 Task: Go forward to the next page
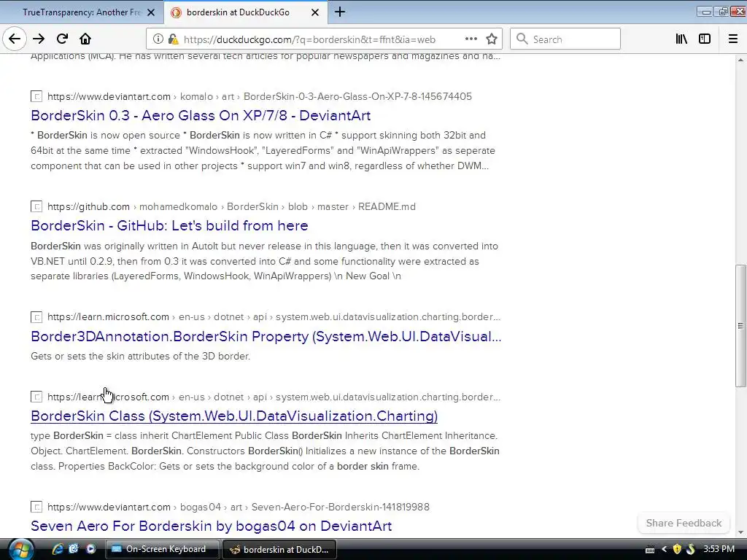coord(39,39)
